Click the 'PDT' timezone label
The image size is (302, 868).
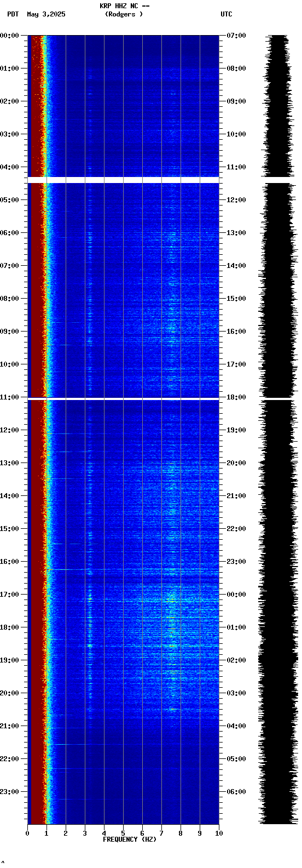[13, 14]
